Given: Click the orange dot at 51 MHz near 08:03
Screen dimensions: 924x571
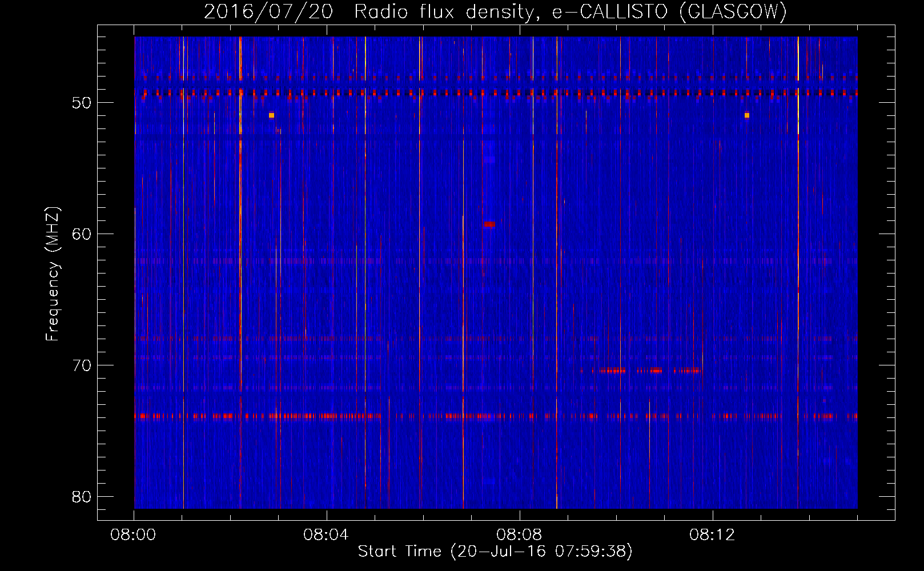Looking at the screenshot, I should coord(271,115).
